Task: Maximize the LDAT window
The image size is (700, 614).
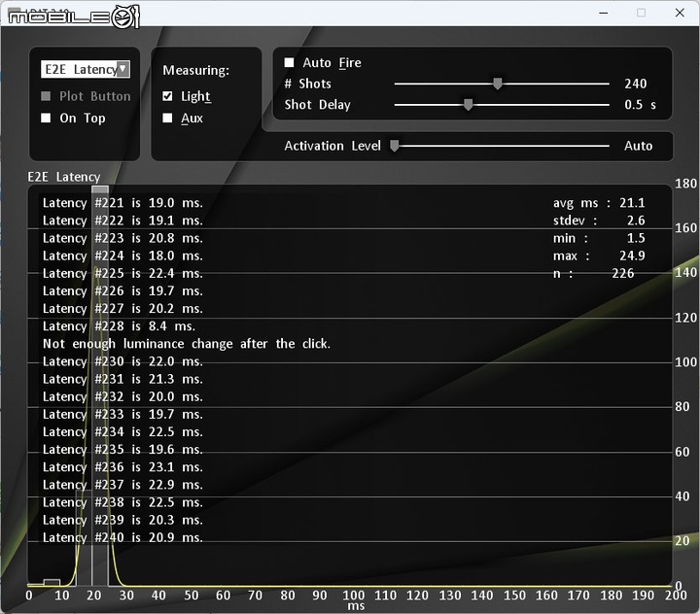Action: pyautogui.click(x=641, y=13)
